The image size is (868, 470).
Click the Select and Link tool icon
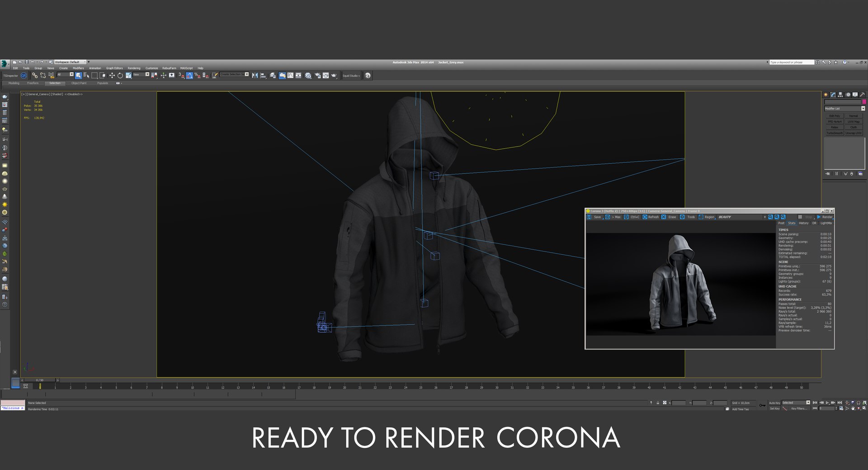tap(34, 76)
